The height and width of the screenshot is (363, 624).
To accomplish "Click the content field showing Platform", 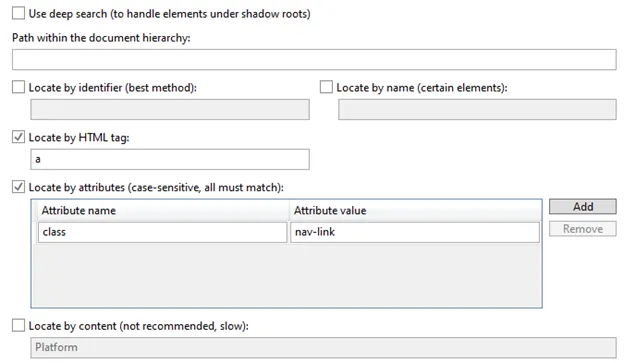I will tap(324, 347).
